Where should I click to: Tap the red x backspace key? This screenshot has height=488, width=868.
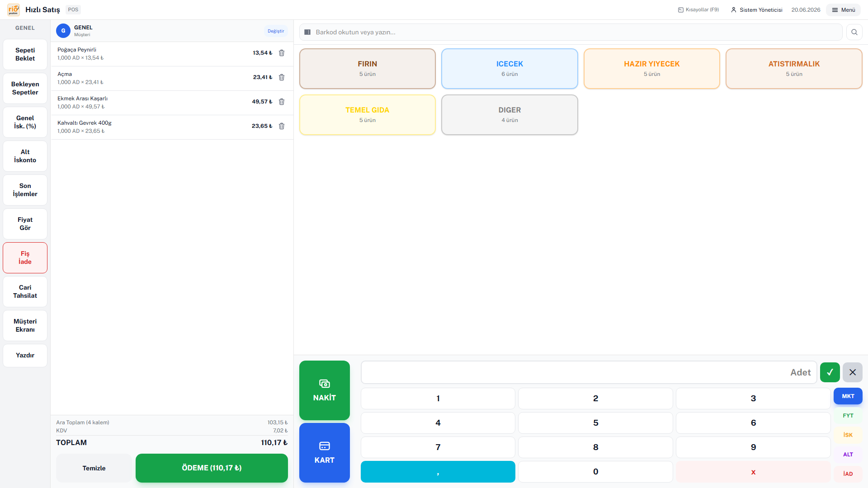click(753, 472)
